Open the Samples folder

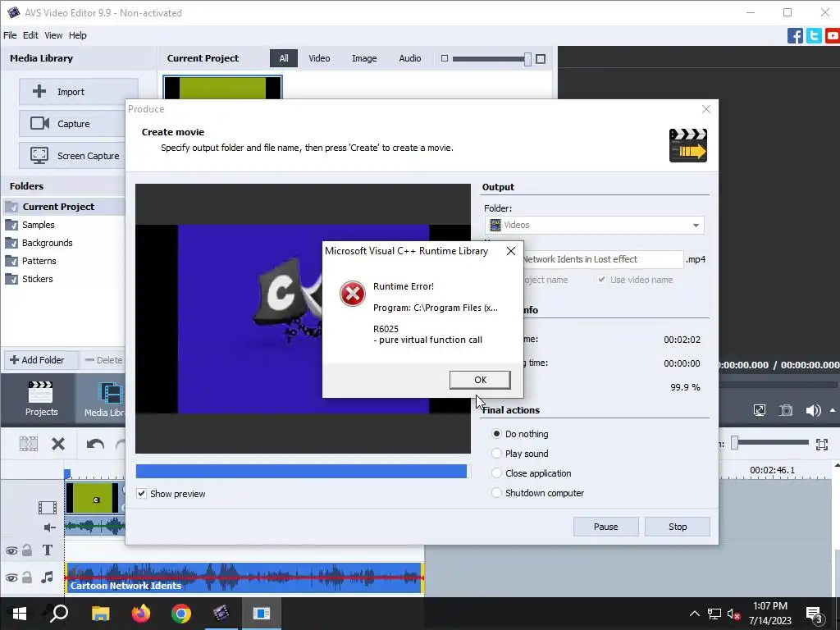click(x=38, y=225)
